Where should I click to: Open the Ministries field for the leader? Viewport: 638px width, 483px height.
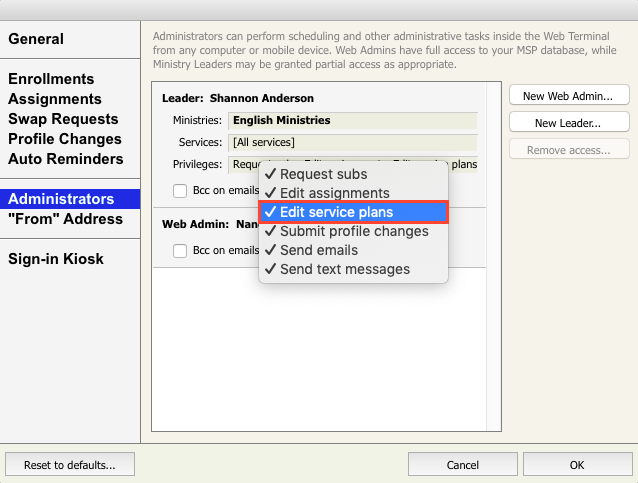352,120
